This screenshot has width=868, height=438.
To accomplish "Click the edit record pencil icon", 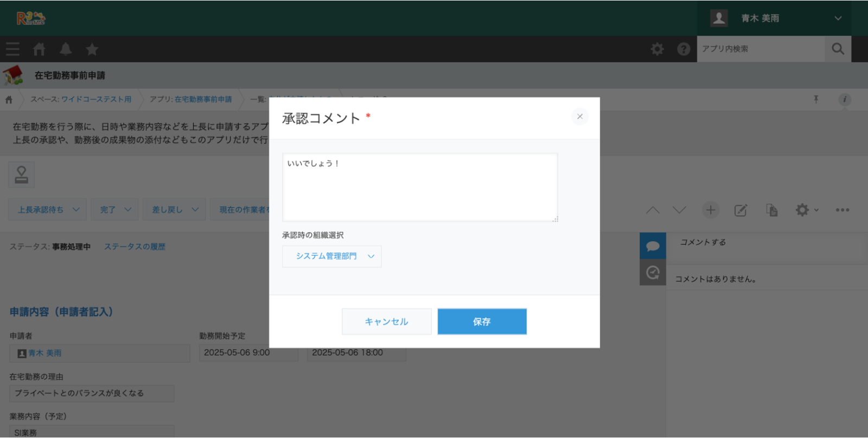I will click(741, 210).
